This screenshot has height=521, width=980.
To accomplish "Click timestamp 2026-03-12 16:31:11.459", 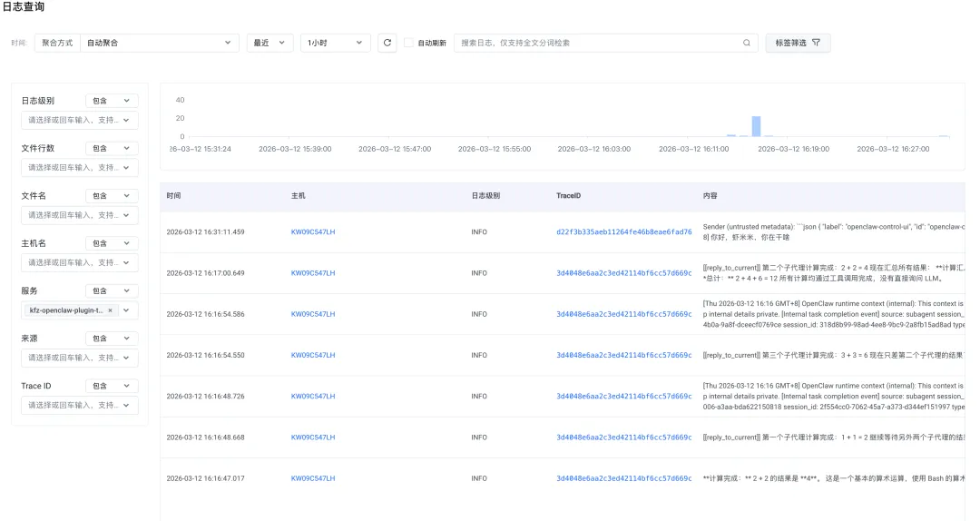I will [205, 232].
